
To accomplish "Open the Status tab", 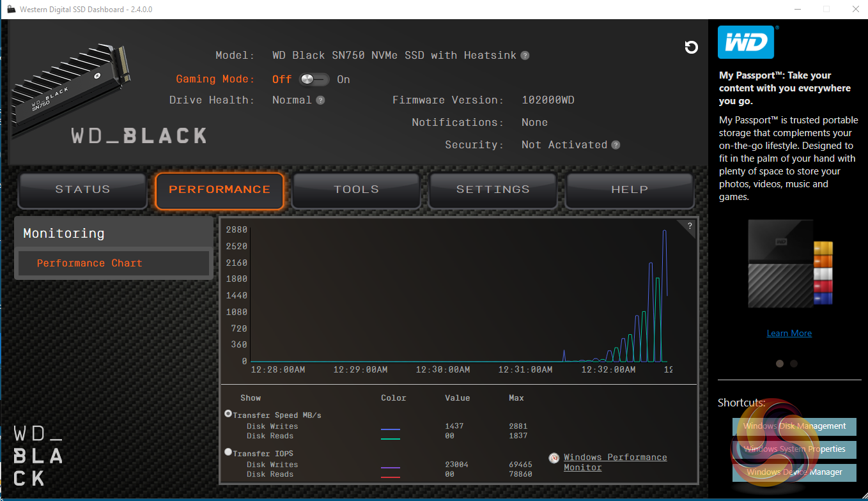I will [x=82, y=190].
